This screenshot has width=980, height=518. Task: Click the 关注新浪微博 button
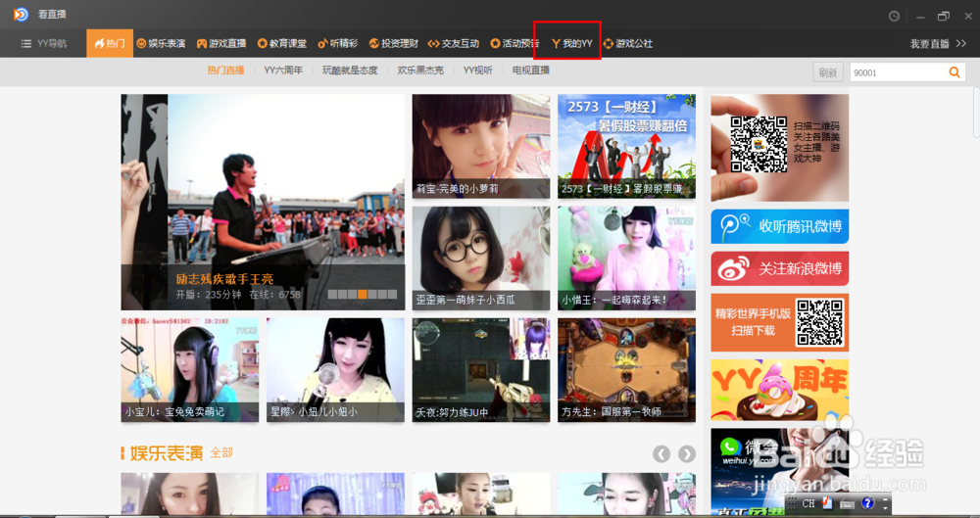(x=779, y=268)
